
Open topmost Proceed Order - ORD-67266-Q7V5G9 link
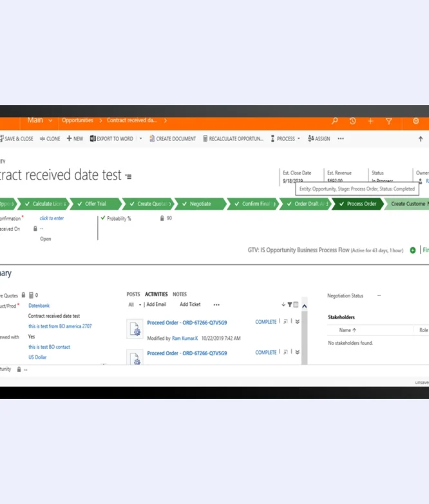pos(187,322)
